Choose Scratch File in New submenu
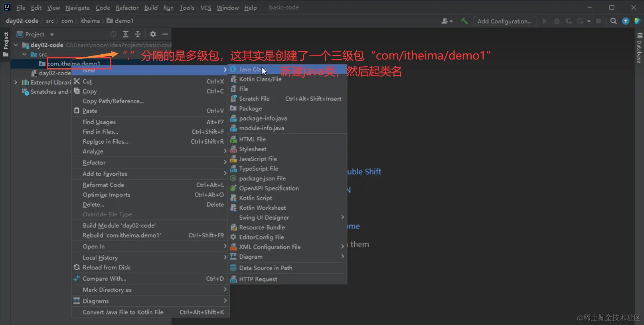 click(288, 99)
